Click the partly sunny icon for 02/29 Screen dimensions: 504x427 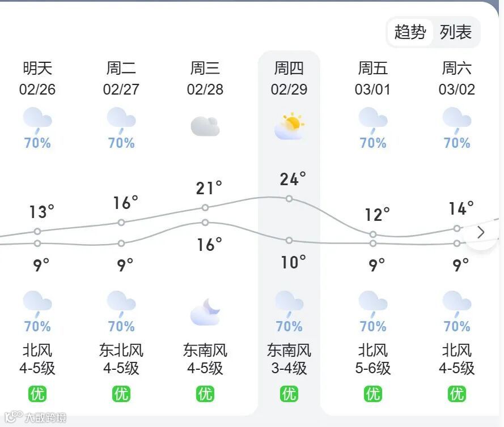(x=289, y=126)
